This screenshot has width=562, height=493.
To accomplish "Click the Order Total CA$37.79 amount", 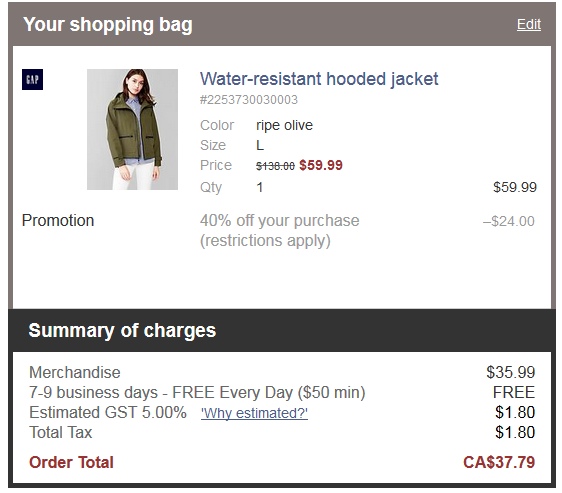I will tap(499, 462).
